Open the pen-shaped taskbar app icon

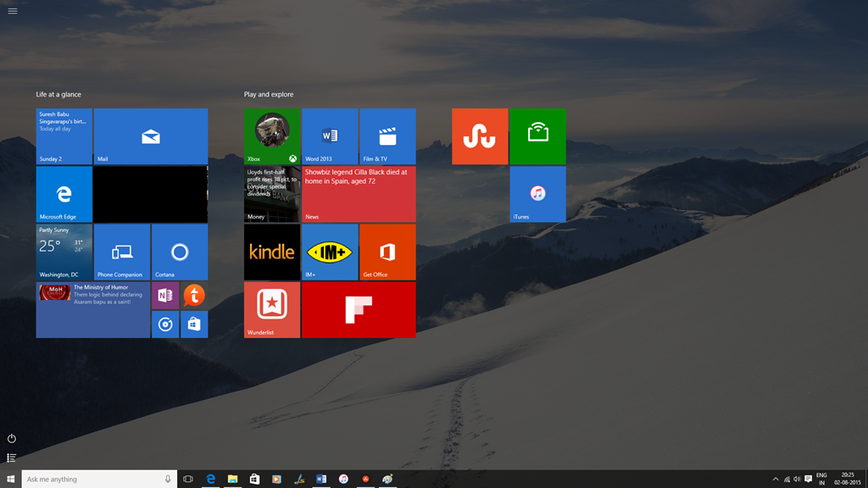[299, 480]
